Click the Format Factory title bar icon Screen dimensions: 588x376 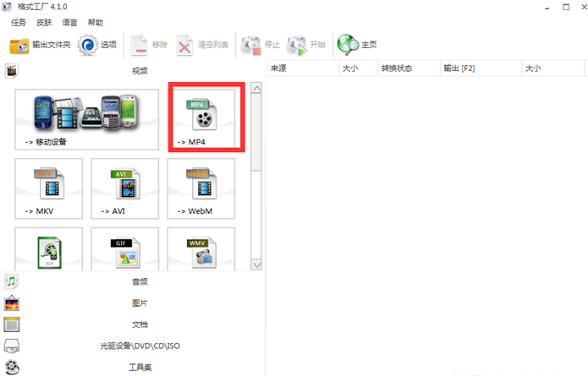(7, 7)
